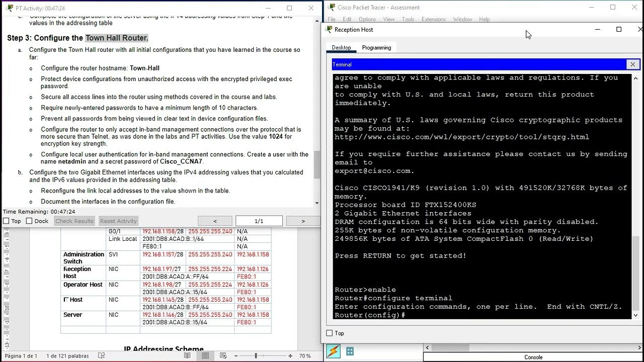Image resolution: width=644 pixels, height=362 pixels.
Task: Click the Reception Host window title icon
Action: click(x=329, y=30)
